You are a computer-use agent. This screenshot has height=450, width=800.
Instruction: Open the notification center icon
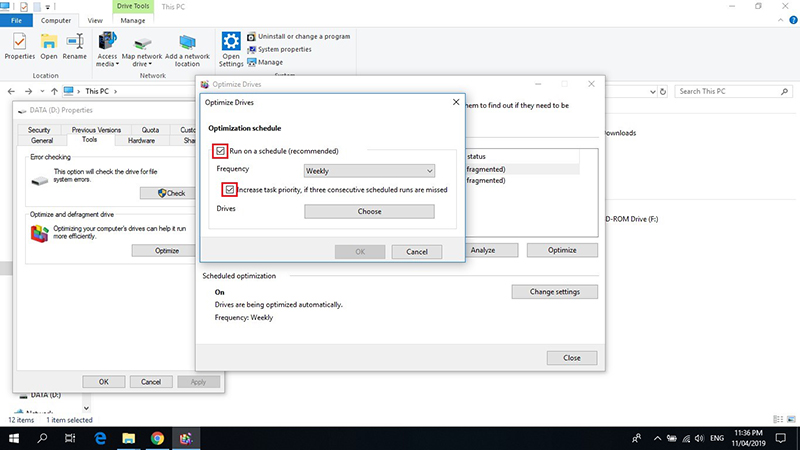[x=781, y=438]
